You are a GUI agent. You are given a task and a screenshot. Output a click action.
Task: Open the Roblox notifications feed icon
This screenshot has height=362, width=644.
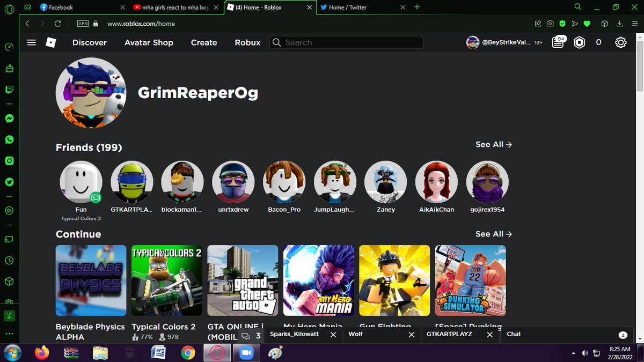pos(558,42)
